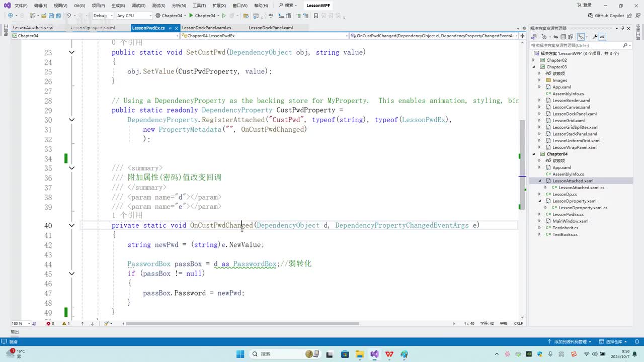Switch to LessonDockPanel.xaml.cs tab

207,28
